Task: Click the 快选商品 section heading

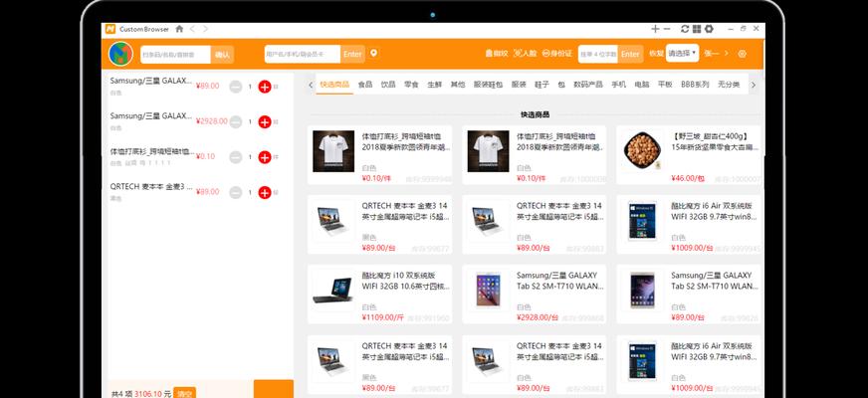Action: click(535, 114)
